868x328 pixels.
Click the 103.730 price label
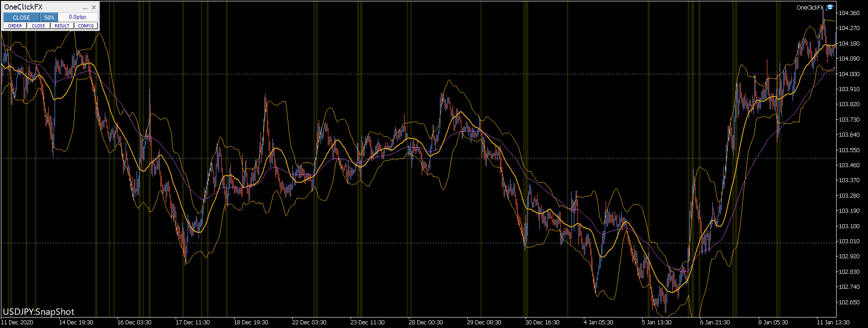(x=849, y=119)
